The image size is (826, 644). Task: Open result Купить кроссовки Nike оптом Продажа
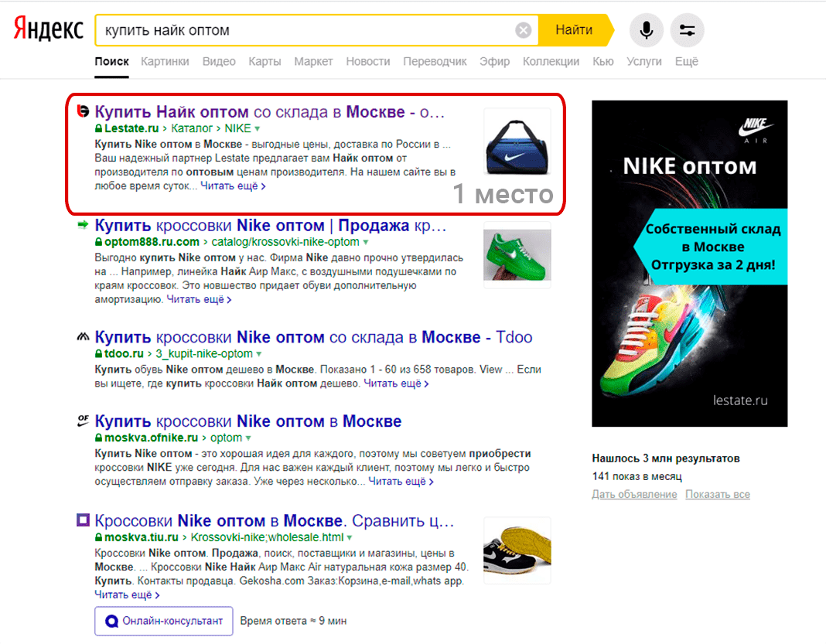(270, 226)
